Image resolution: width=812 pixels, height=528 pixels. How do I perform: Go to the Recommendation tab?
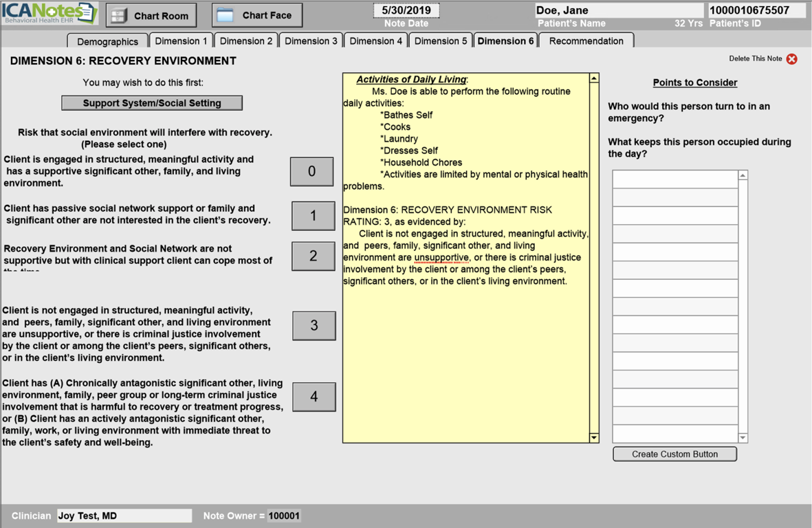(586, 41)
